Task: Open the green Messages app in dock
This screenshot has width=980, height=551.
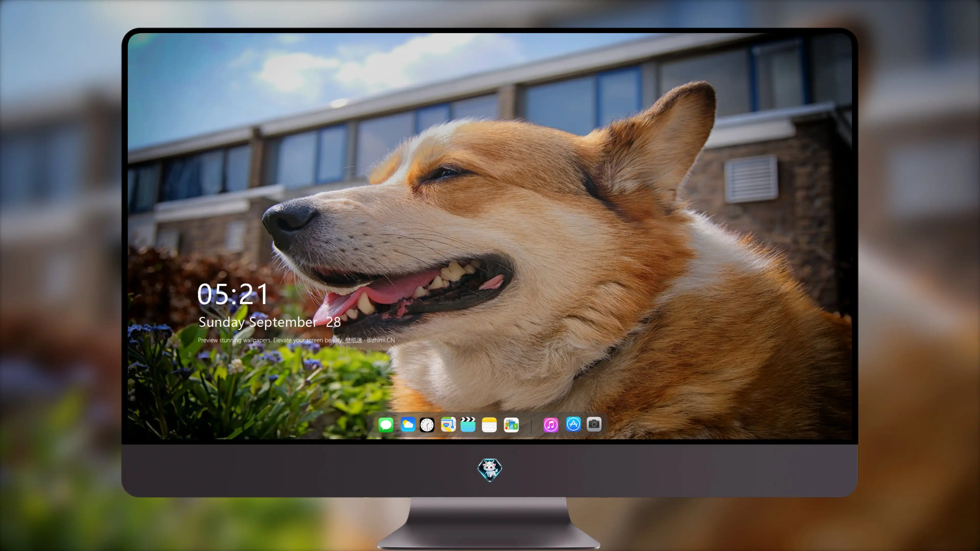Action: pyautogui.click(x=386, y=425)
